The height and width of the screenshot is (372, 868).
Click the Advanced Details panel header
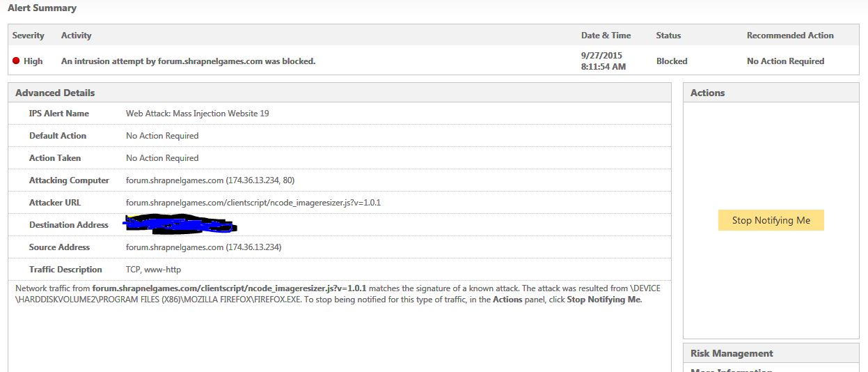pos(55,93)
